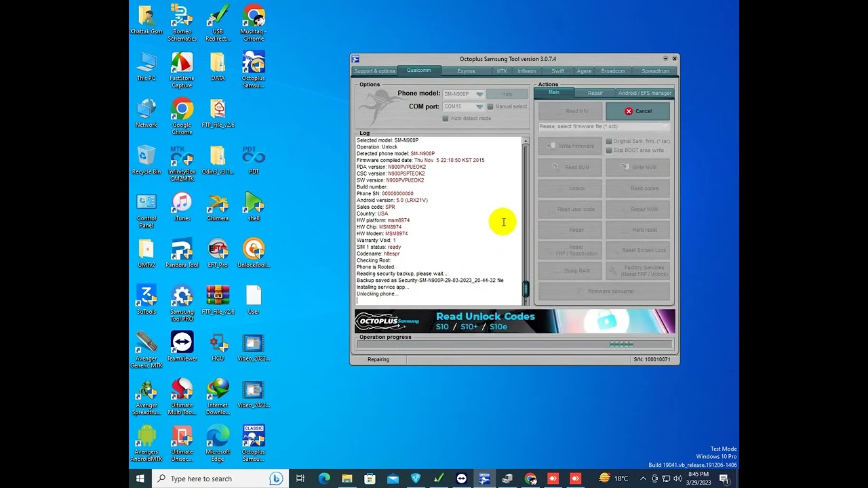Click the Read codes button
The height and width of the screenshot is (488, 868).
tap(638, 188)
